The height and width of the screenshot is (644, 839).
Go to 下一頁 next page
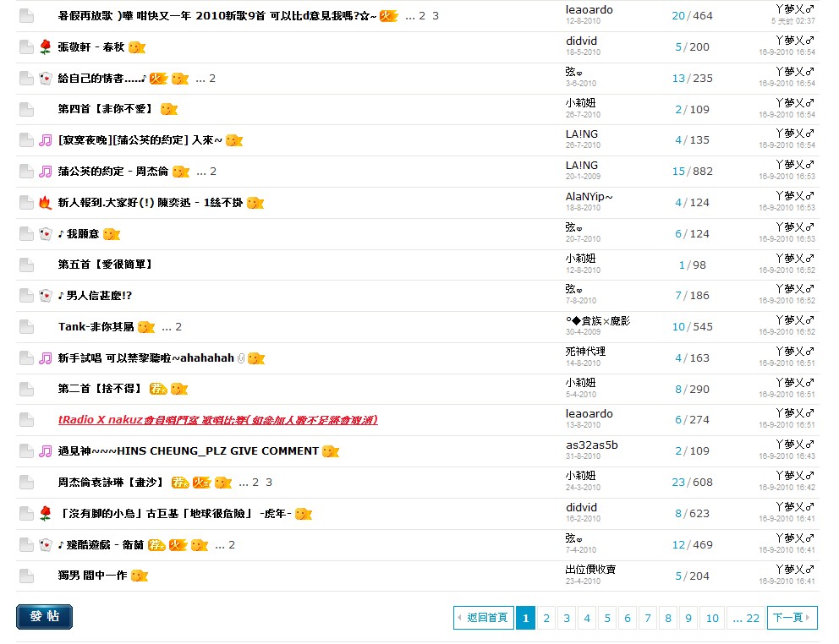coord(792,618)
